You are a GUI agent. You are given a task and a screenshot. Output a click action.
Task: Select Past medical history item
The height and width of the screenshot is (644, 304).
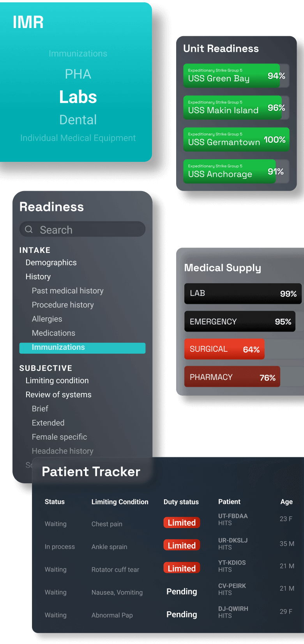(x=68, y=291)
